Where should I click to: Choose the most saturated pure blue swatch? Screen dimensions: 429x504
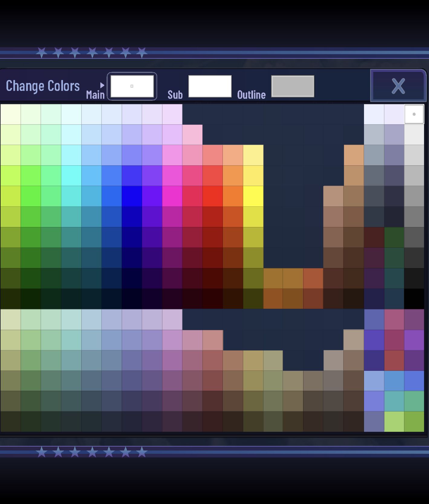coord(132,196)
